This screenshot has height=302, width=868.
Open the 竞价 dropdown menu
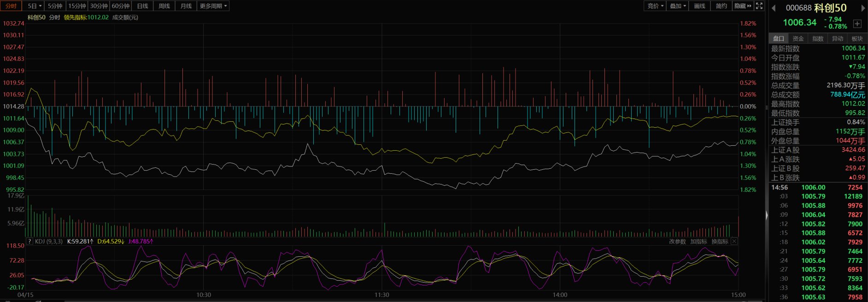[655, 6]
